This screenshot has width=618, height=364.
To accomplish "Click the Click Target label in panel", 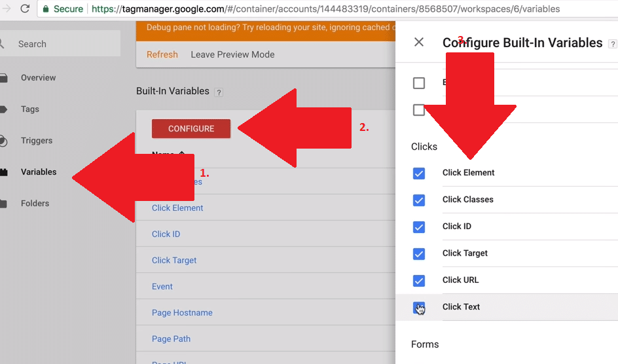I will [x=465, y=253].
